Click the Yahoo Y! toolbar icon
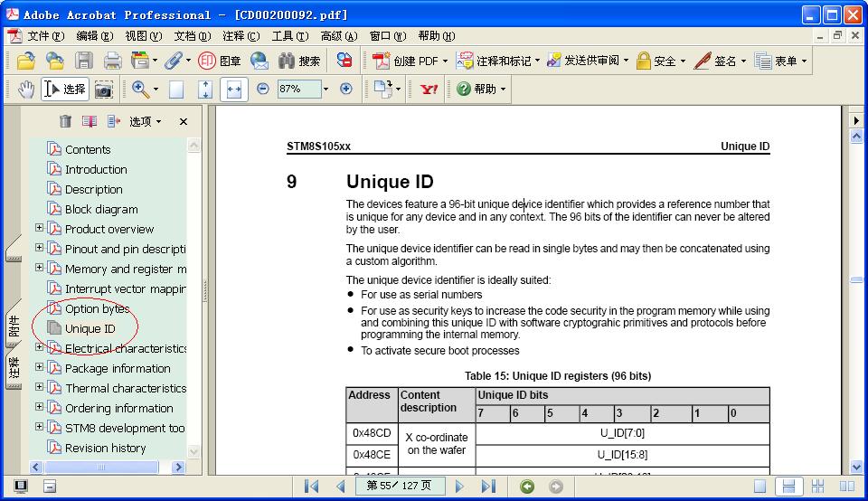Viewport: 868px width, 501px height. [429, 90]
